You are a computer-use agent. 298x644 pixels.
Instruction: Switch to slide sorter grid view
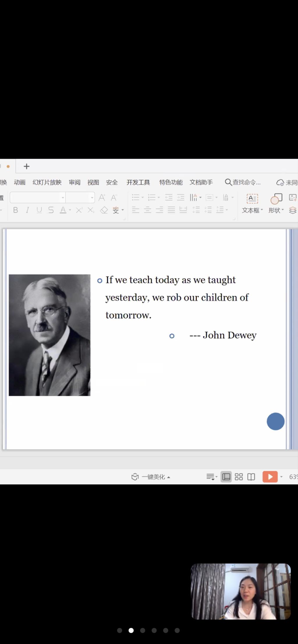point(239,477)
